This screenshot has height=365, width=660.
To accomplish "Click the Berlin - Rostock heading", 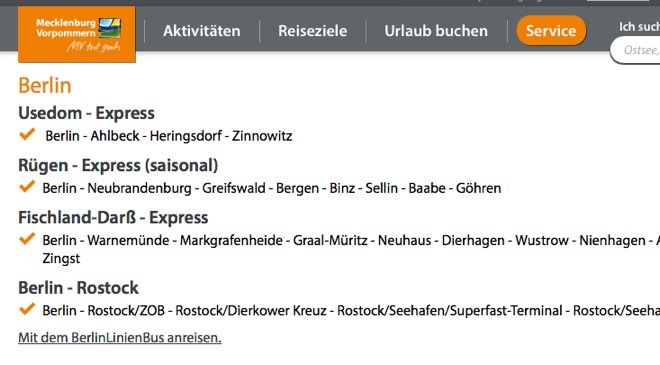I will [78, 288].
